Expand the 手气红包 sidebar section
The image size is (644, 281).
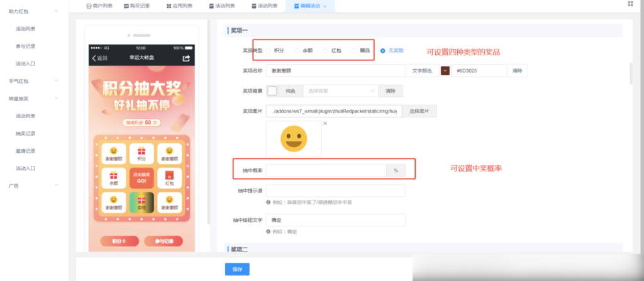tap(56, 81)
